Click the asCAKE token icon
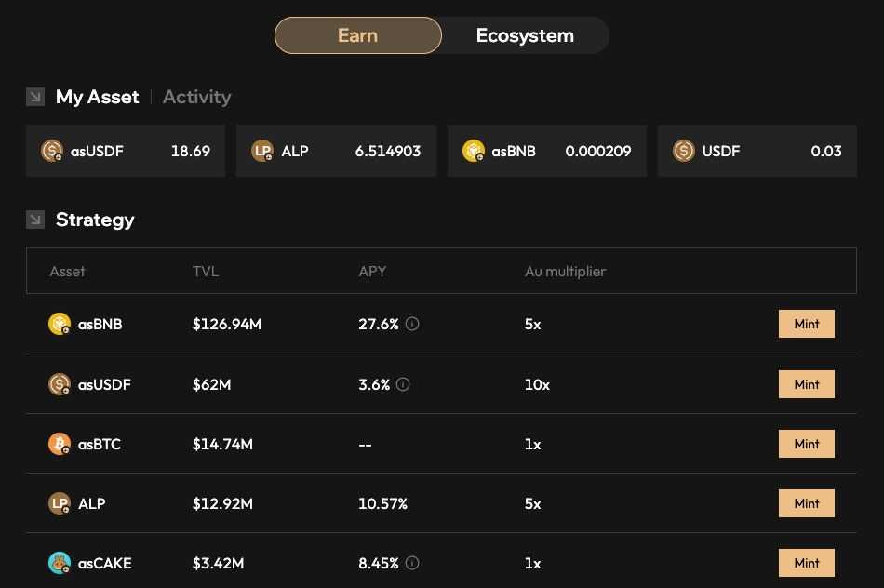The width and height of the screenshot is (884, 588). pyautogui.click(x=60, y=563)
